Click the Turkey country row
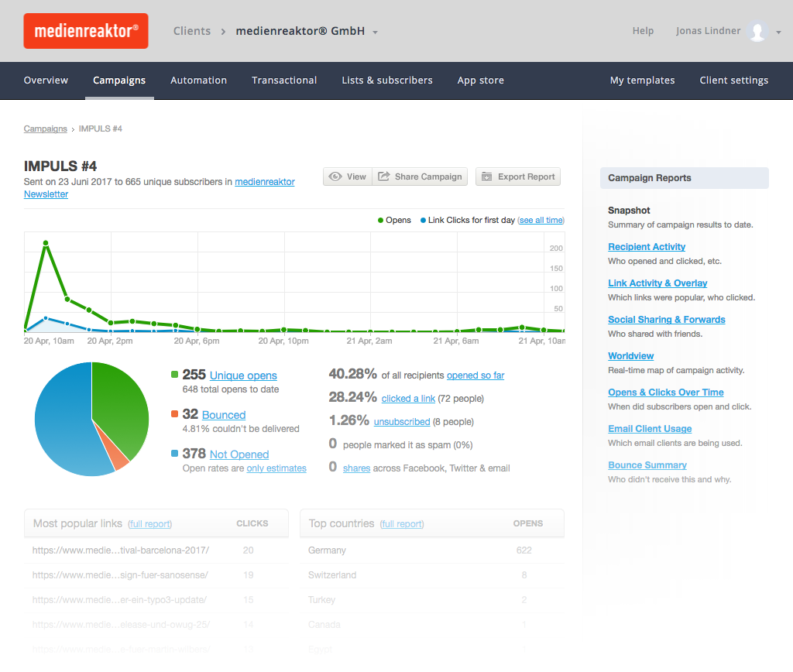The width and height of the screenshot is (793, 672). [x=432, y=600]
